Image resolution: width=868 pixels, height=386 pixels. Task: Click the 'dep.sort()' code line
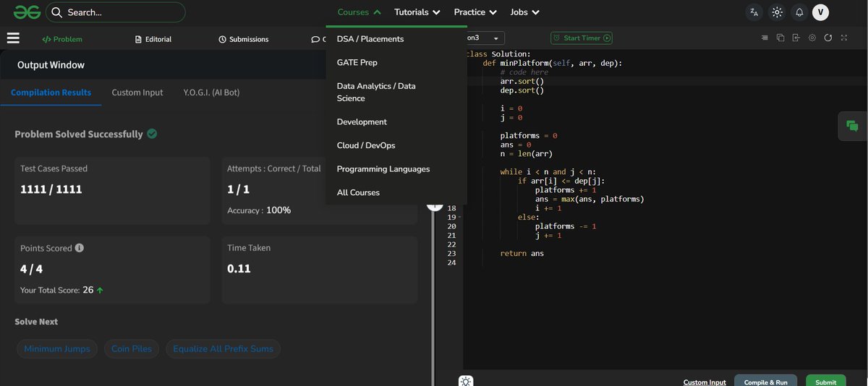pyautogui.click(x=522, y=91)
